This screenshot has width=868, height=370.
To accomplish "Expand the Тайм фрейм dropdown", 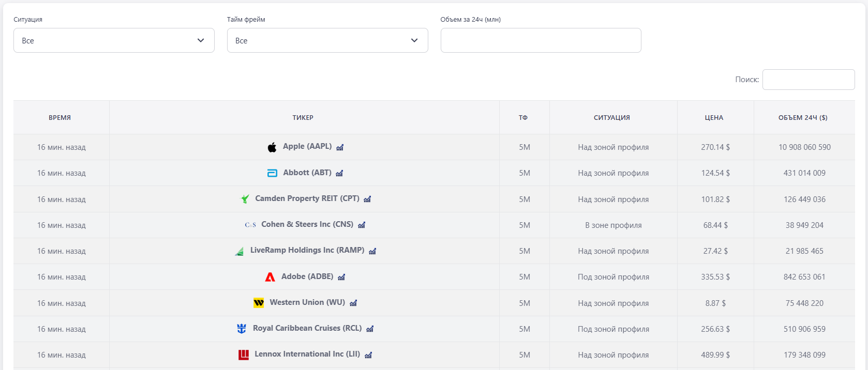I will pyautogui.click(x=327, y=40).
